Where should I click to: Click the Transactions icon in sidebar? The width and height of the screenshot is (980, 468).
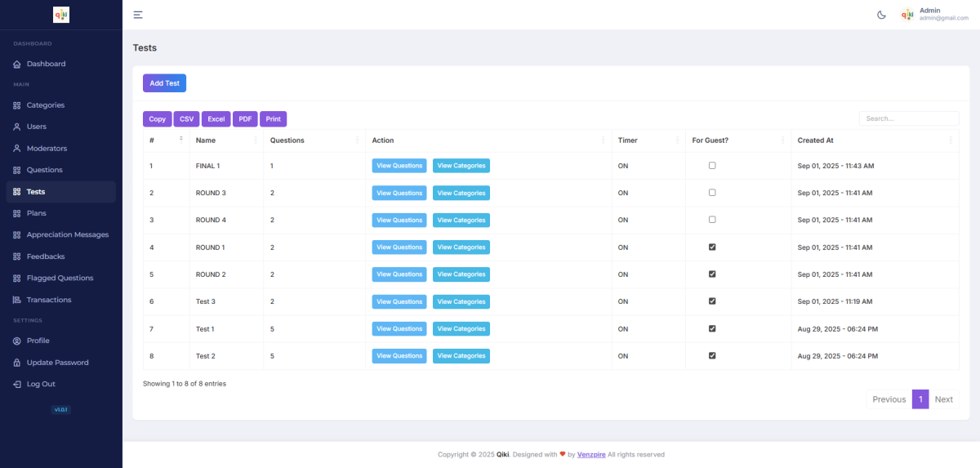click(17, 300)
